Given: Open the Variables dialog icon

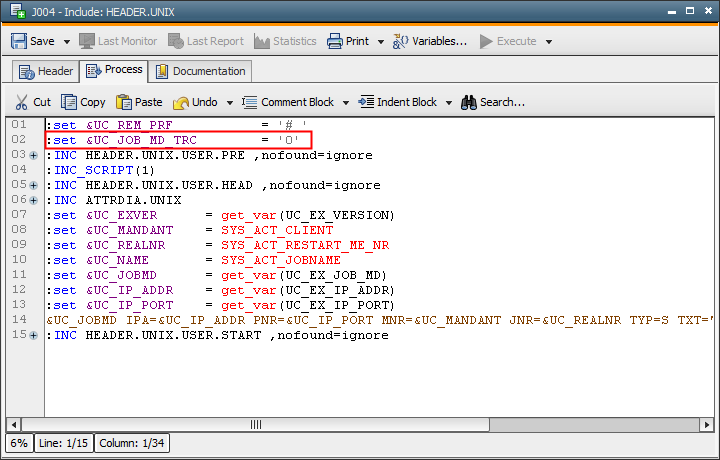Looking at the screenshot, I should (x=400, y=41).
